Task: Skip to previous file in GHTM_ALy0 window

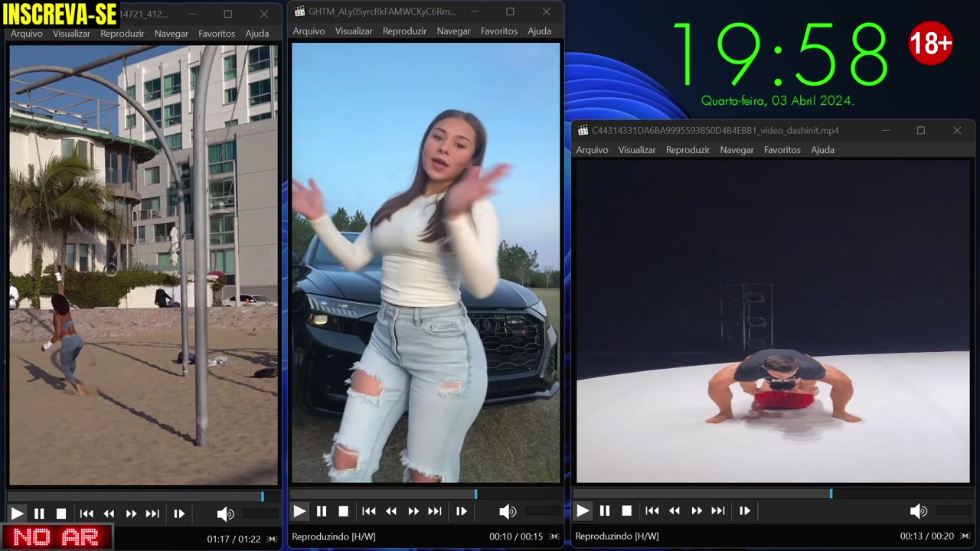Action: pyautogui.click(x=369, y=510)
